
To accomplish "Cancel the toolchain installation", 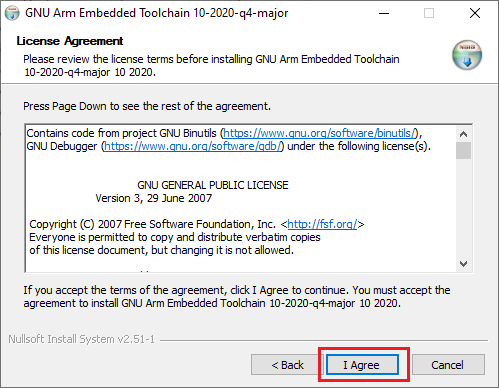I will click(448, 365).
